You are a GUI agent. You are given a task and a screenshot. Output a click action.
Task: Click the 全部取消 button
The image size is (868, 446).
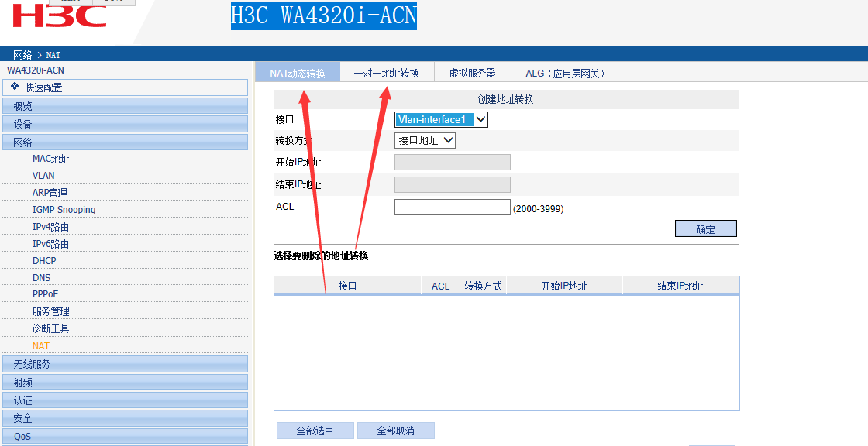396,431
